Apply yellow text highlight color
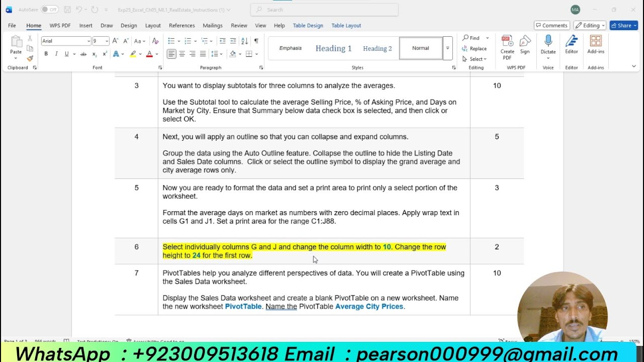 [x=133, y=54]
